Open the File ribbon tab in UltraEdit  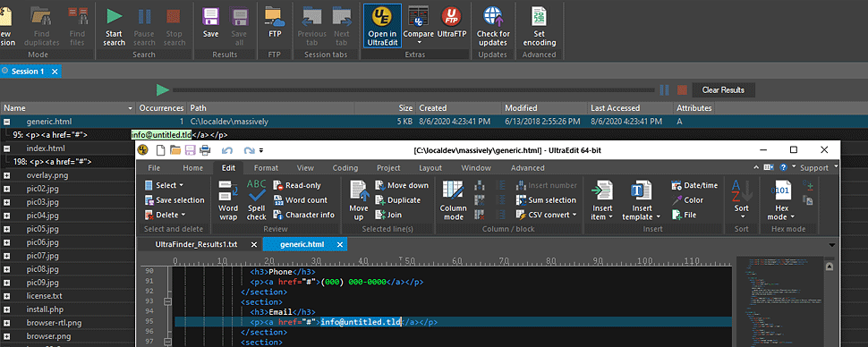[155, 168]
